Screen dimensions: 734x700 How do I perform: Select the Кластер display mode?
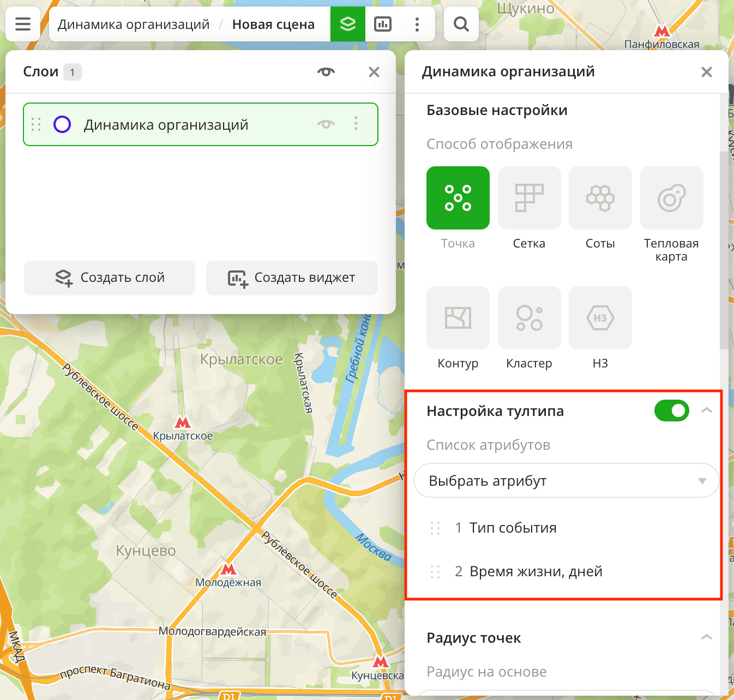529,318
